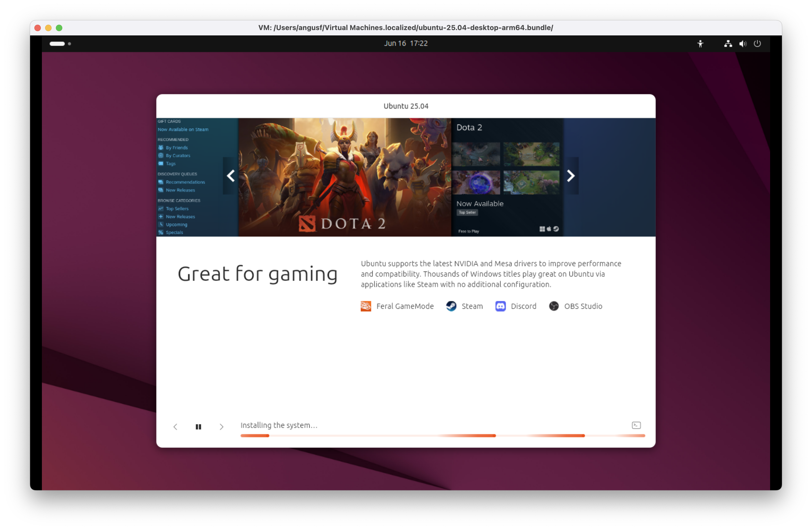Click the power icon in top bar

click(757, 43)
